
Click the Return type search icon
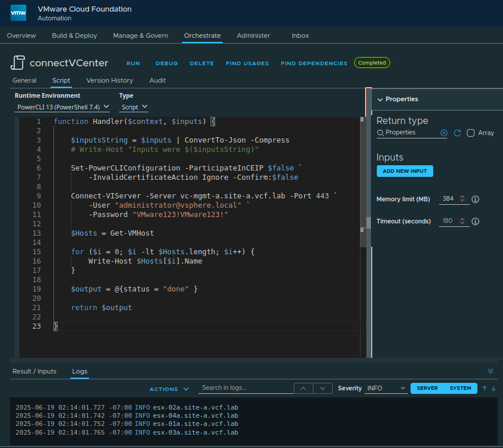click(x=380, y=133)
